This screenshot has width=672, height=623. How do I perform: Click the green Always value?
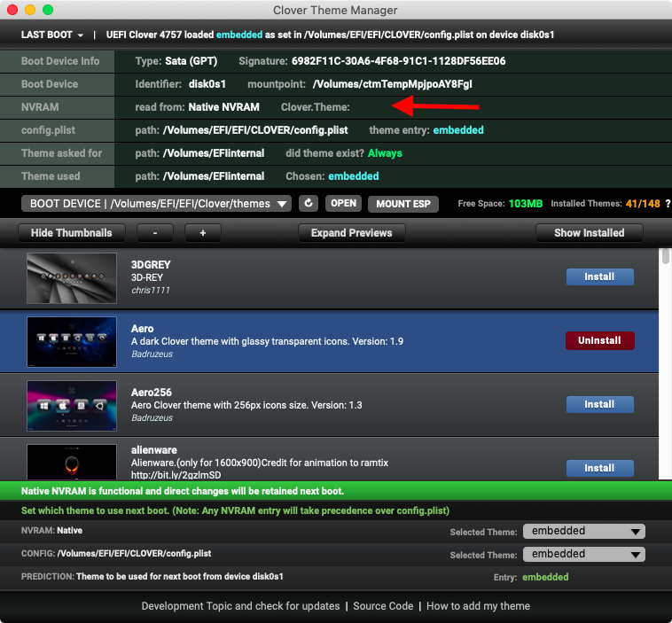point(385,153)
